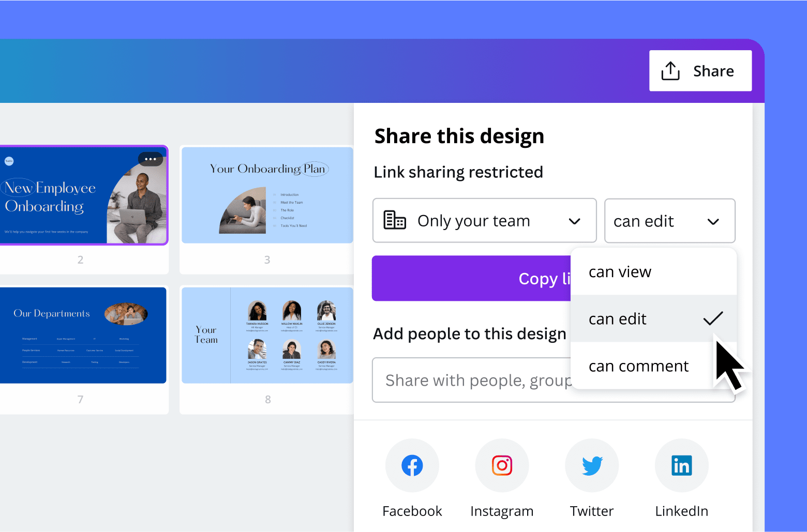Screen dimensions: 807x532
Task: Confirm the checked can edit option
Action: (x=617, y=318)
